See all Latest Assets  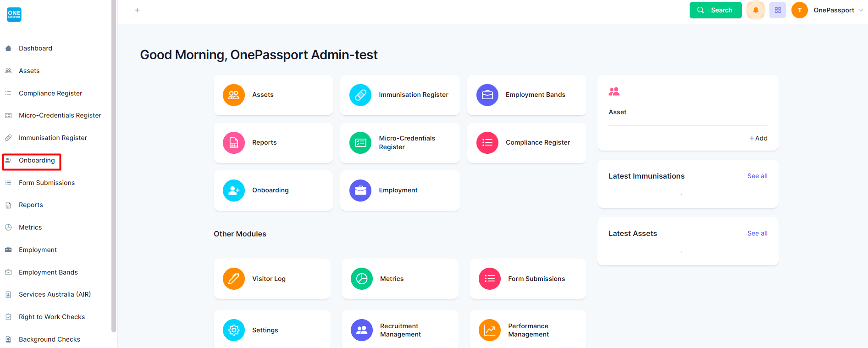click(x=757, y=233)
